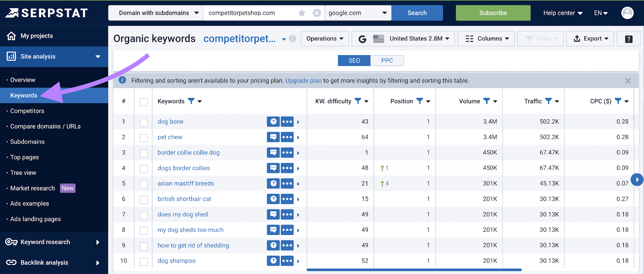Open the Export dropdown

point(590,39)
